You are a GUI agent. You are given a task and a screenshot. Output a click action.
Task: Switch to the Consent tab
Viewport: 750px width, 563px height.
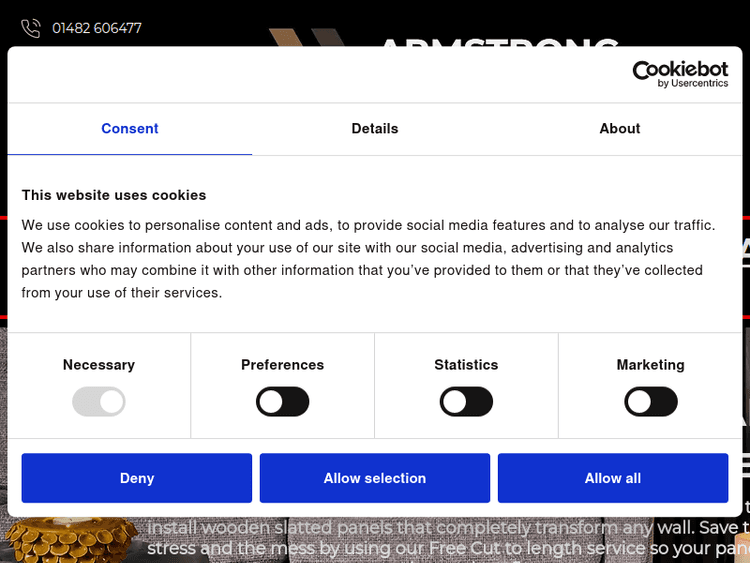tap(130, 129)
